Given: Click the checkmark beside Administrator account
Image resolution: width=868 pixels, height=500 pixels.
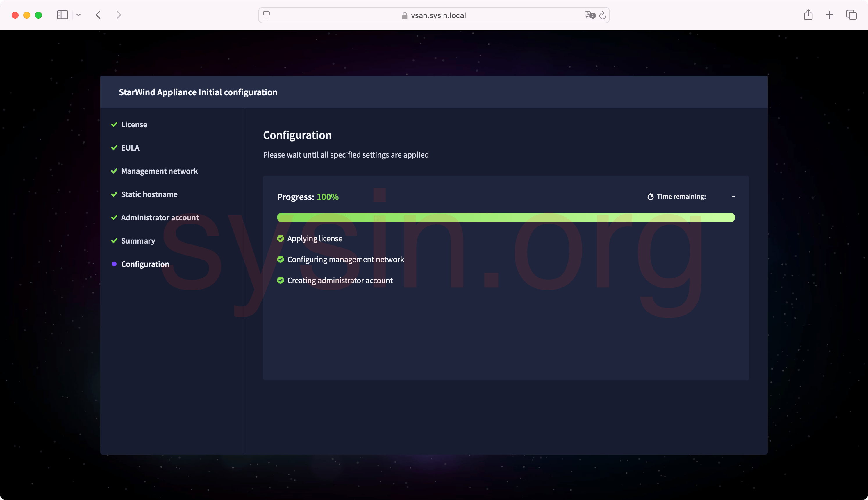Looking at the screenshot, I should pyautogui.click(x=114, y=218).
